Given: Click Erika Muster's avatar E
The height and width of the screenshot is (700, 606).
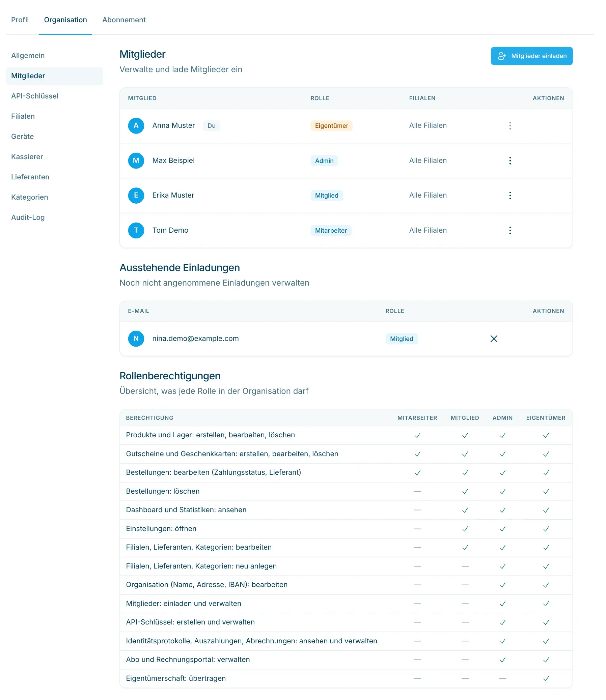Looking at the screenshot, I should [136, 195].
